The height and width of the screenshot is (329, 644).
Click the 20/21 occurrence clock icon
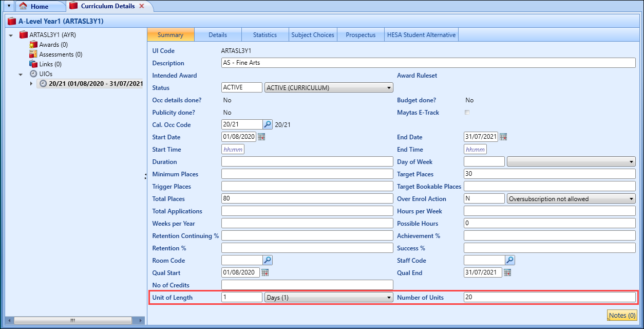(43, 84)
